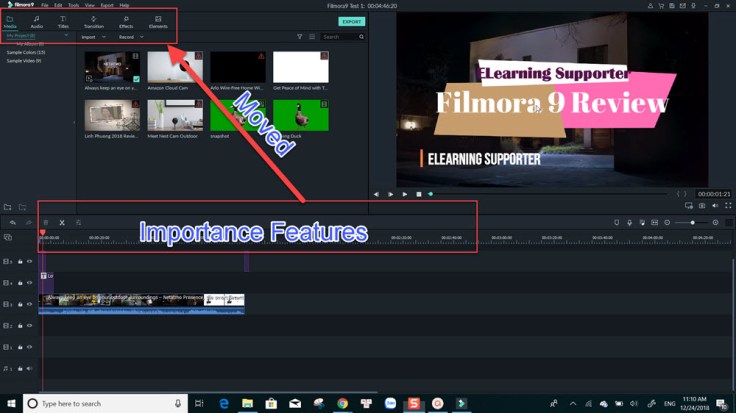Open the Help menu
The height and width of the screenshot is (413, 736).
pos(124,5)
